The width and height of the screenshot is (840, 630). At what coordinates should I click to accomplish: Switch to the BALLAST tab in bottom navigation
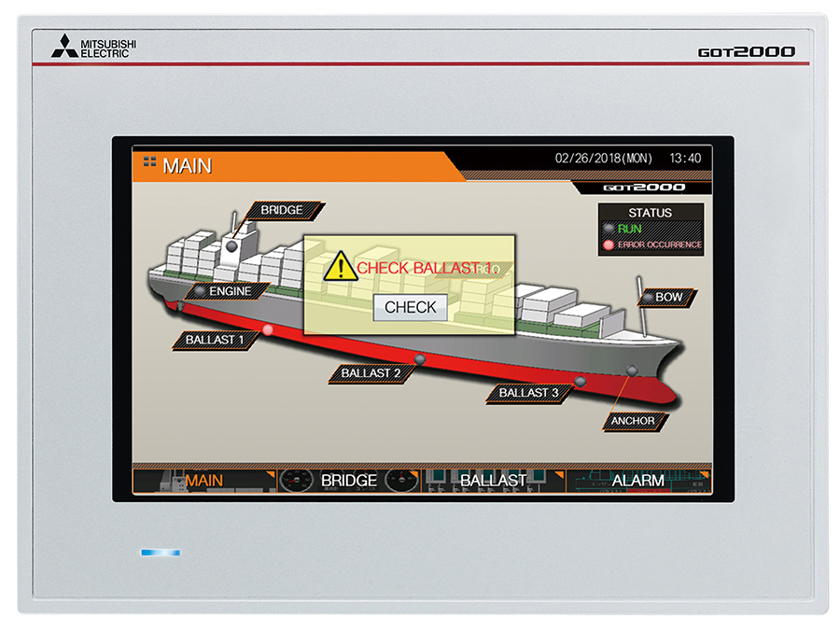(494, 481)
